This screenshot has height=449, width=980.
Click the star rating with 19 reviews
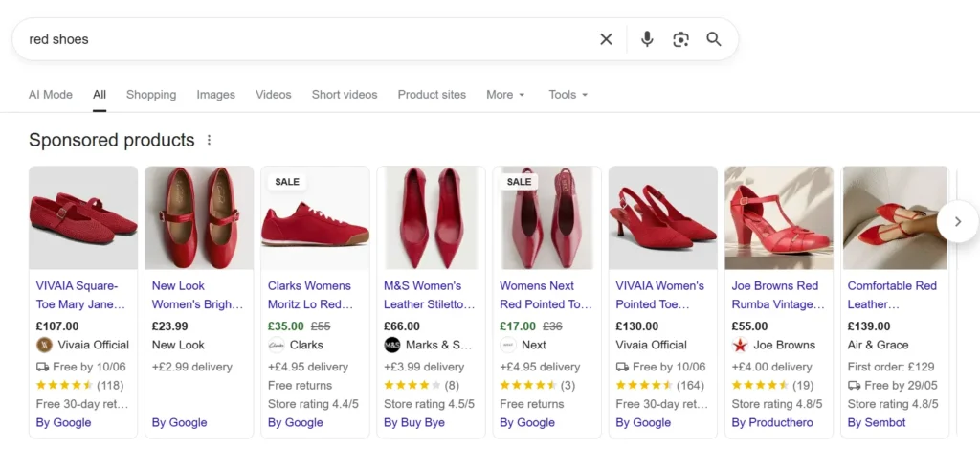pos(772,385)
